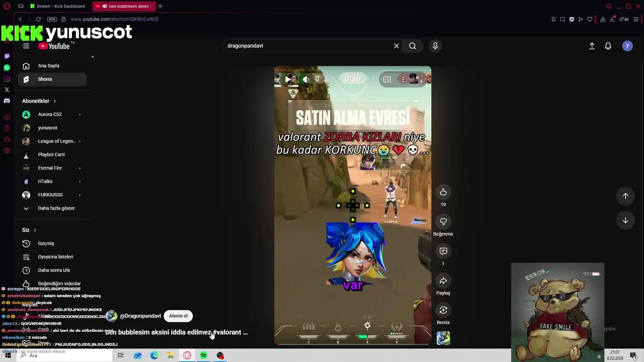Expand Daha fazla göster list

pyautogui.click(x=52, y=208)
